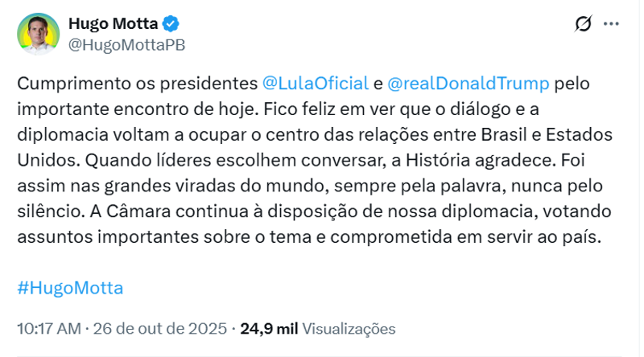Open the @LulaOficial mention
Screen dimensions: 644x357
click(316, 84)
